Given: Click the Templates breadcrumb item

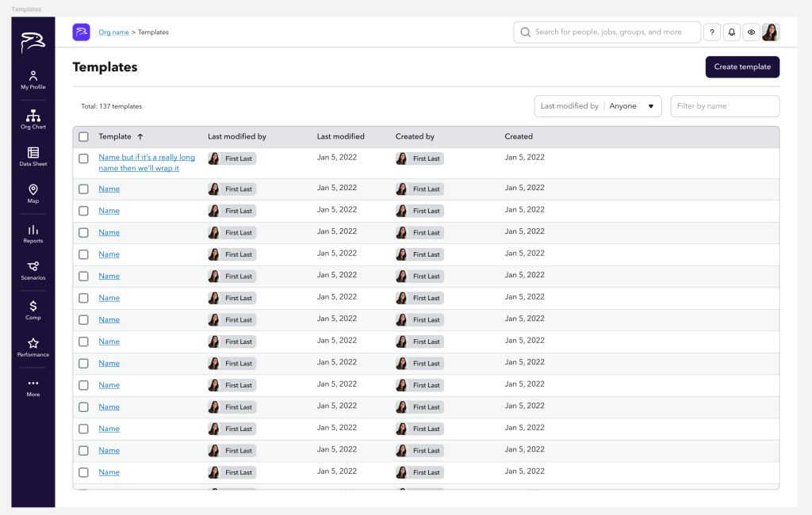Looking at the screenshot, I should tap(153, 32).
